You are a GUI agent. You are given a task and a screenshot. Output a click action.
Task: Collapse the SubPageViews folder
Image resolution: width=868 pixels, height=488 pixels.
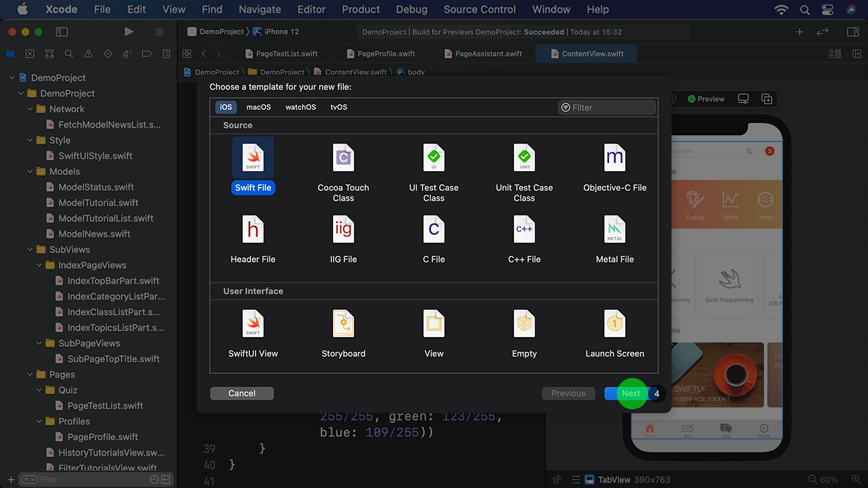38,343
